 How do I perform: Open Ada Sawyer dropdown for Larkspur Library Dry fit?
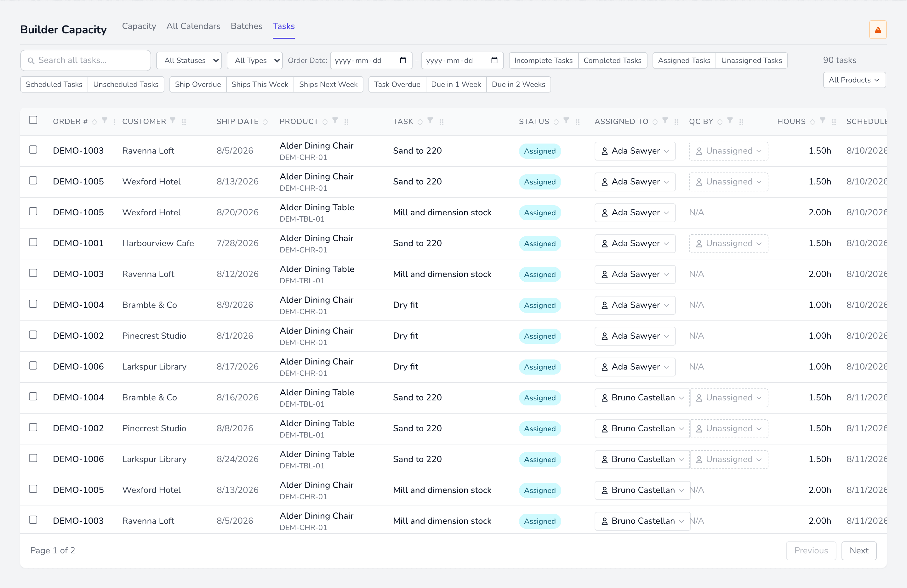[635, 367]
